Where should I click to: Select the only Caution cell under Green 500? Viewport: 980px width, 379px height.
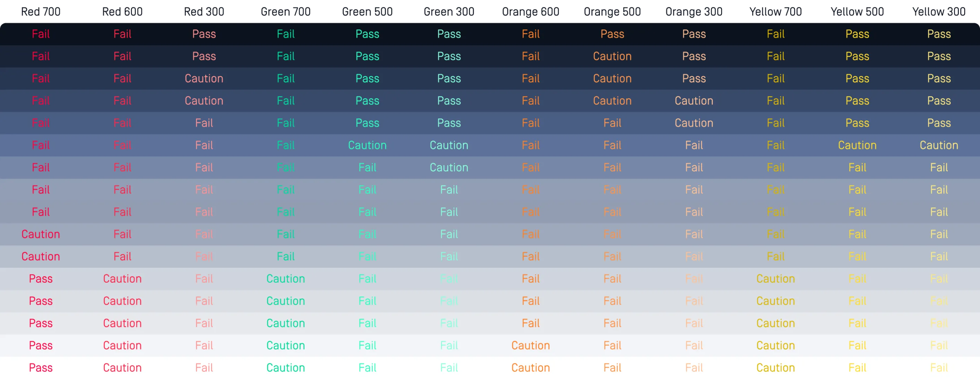367,145
